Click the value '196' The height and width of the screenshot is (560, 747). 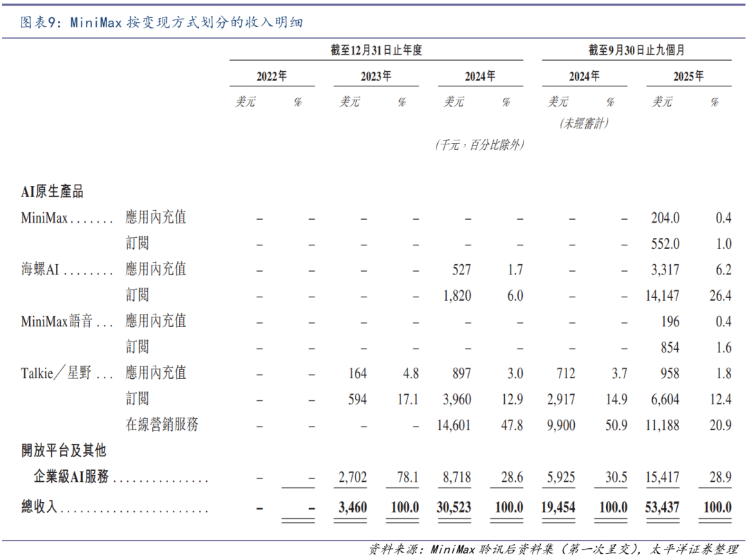(670, 321)
